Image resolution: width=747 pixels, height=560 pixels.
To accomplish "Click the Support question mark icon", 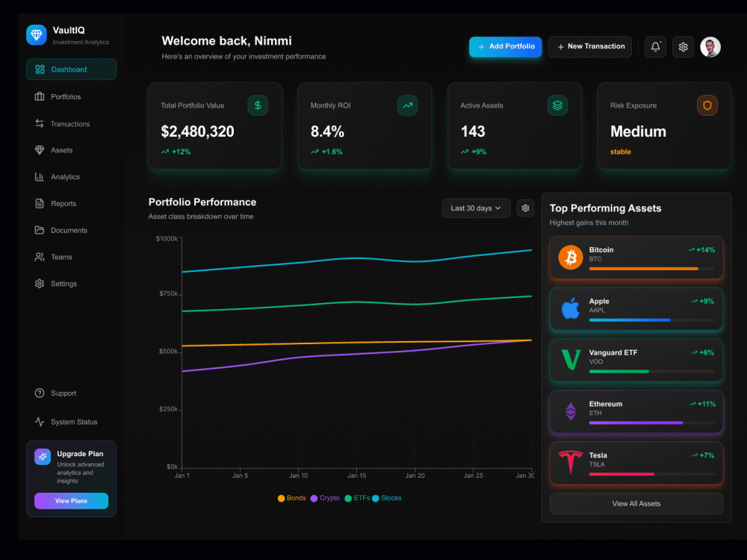I will click(40, 393).
